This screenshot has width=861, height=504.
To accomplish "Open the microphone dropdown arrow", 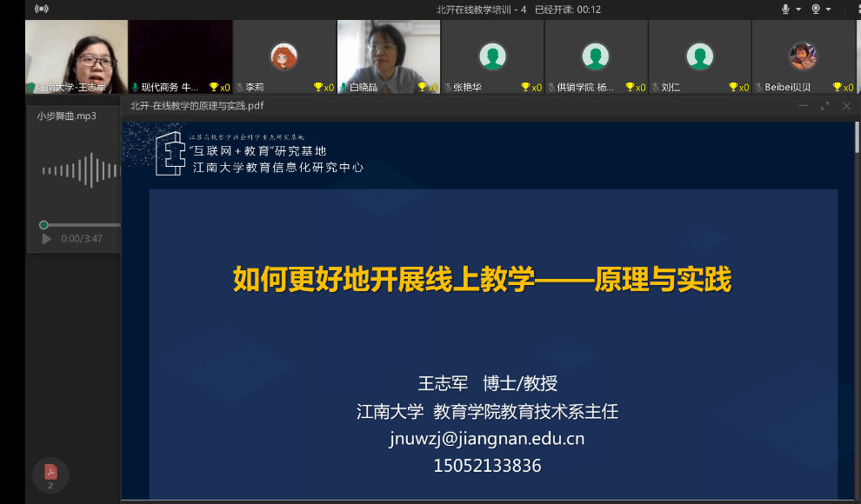I will pyautogui.click(x=798, y=10).
